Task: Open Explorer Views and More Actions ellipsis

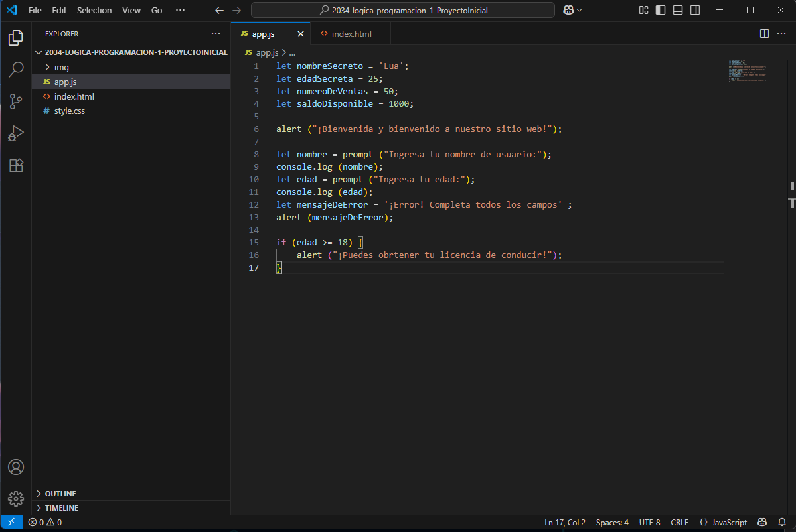Action: pyautogui.click(x=216, y=34)
